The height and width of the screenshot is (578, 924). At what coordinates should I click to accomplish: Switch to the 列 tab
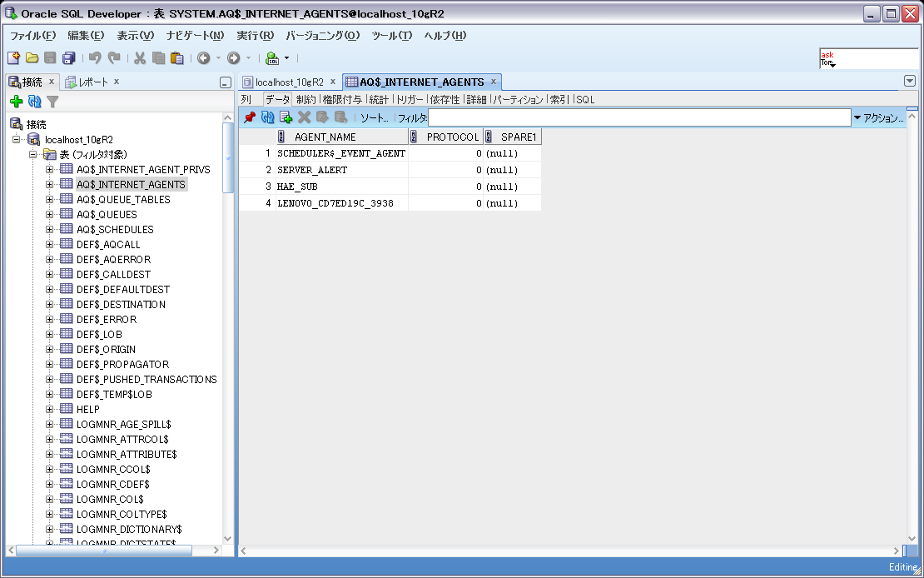click(246, 99)
